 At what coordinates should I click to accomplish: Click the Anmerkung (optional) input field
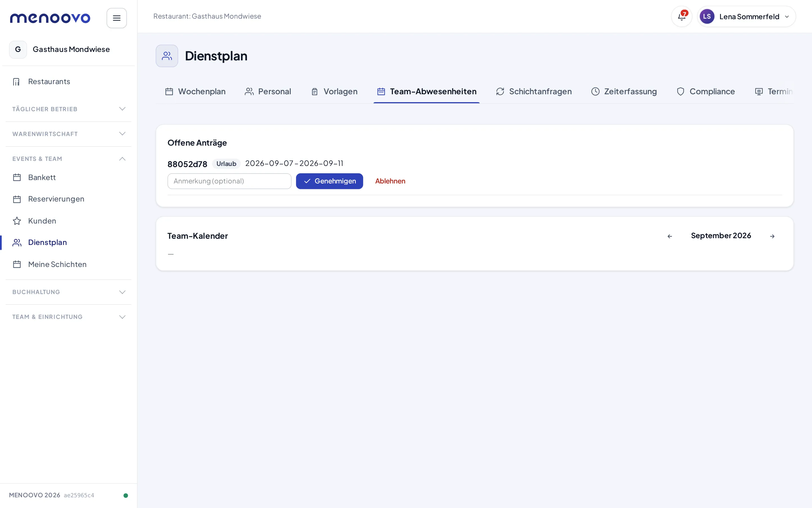click(230, 181)
